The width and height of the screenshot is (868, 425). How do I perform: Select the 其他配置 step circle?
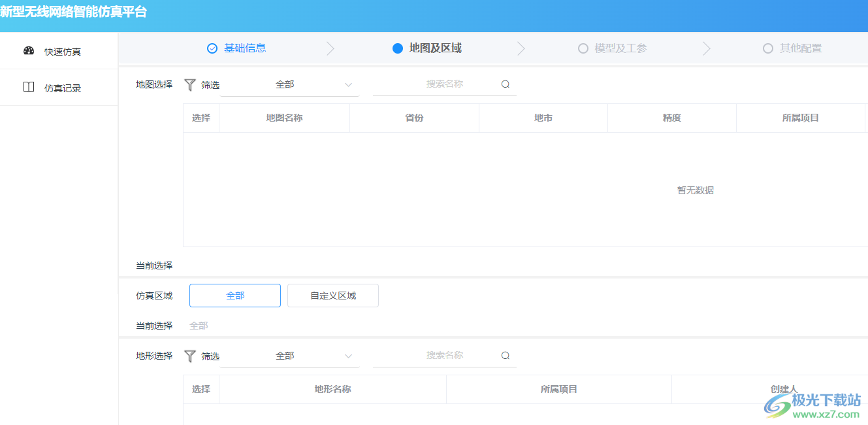pyautogui.click(x=768, y=48)
